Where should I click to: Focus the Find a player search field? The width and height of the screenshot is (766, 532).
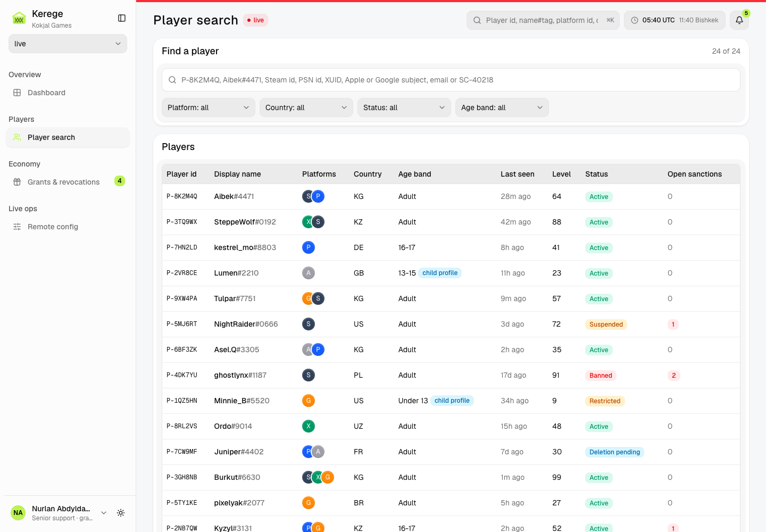pos(451,80)
